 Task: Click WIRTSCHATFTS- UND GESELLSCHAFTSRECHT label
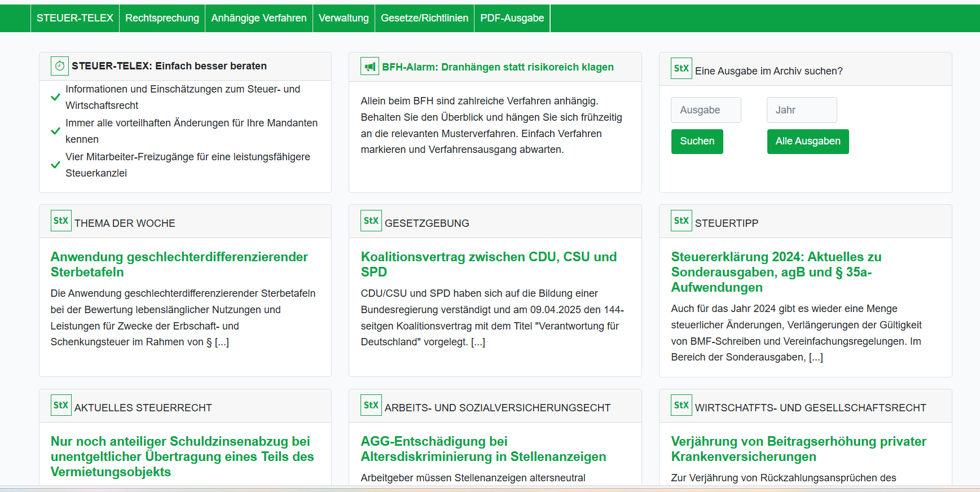click(811, 408)
